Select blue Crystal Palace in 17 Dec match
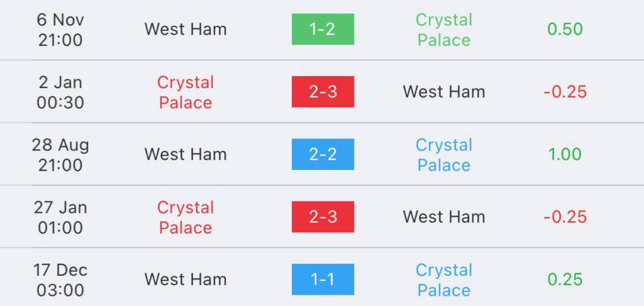This screenshot has width=644, height=306. (x=444, y=280)
